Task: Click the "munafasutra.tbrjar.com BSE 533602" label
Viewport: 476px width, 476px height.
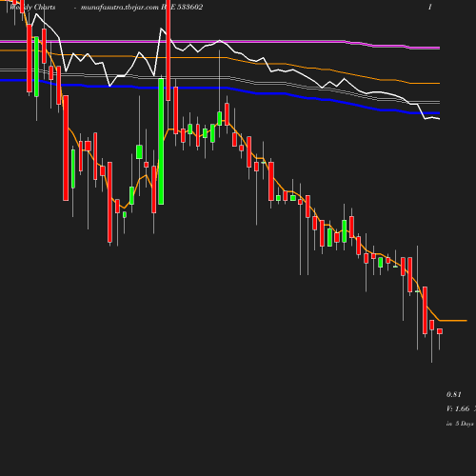Action: (142, 8)
